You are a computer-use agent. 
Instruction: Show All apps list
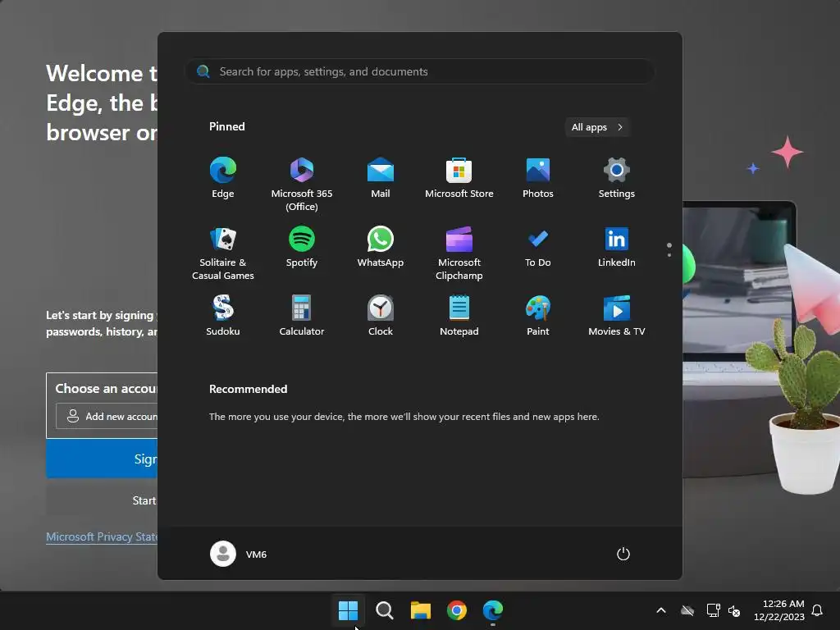[x=597, y=127]
